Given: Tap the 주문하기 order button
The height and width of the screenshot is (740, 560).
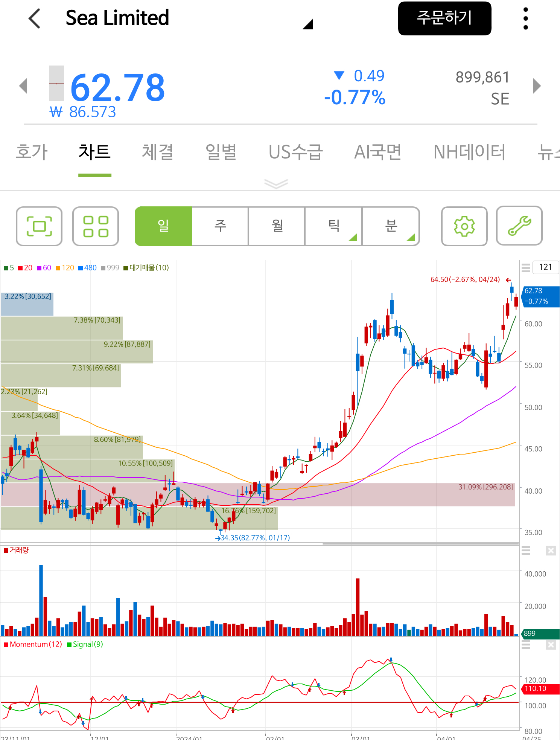Looking at the screenshot, I should tap(444, 18).
